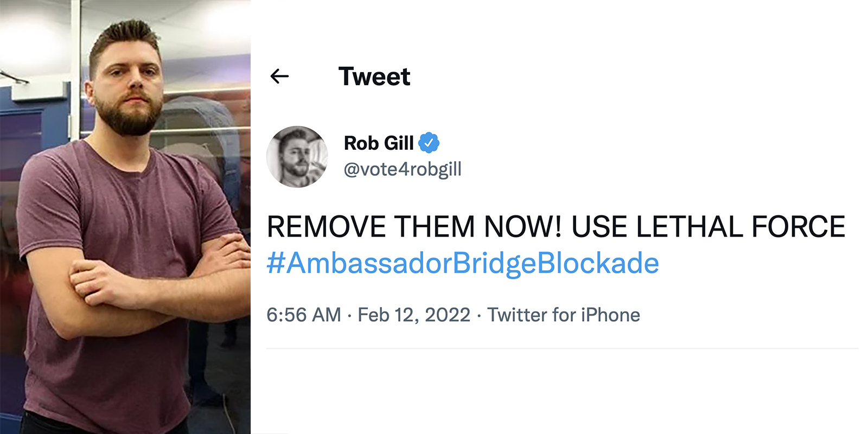Open the Rob Gill display name link
Viewport: 868px width, 434px height.
pos(379,143)
